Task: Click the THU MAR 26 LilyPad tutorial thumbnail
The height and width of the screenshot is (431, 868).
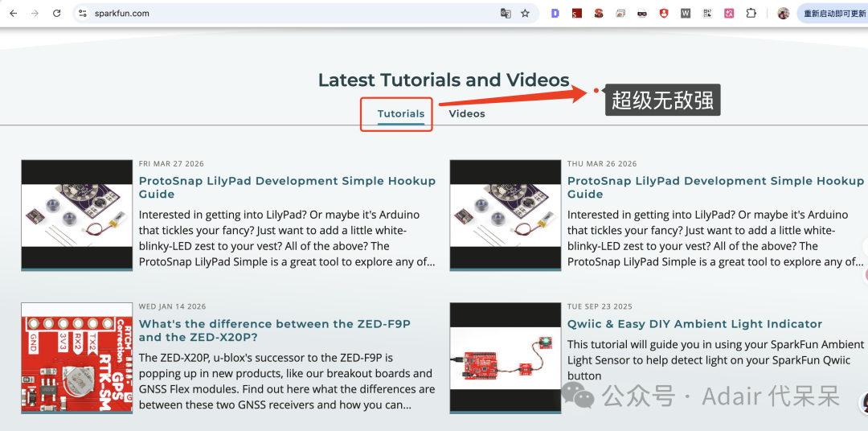Action: tap(506, 215)
